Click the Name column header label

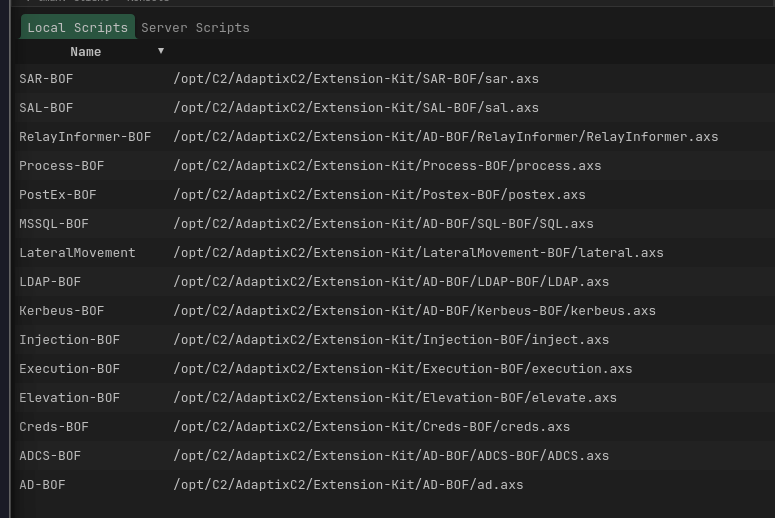(x=86, y=51)
